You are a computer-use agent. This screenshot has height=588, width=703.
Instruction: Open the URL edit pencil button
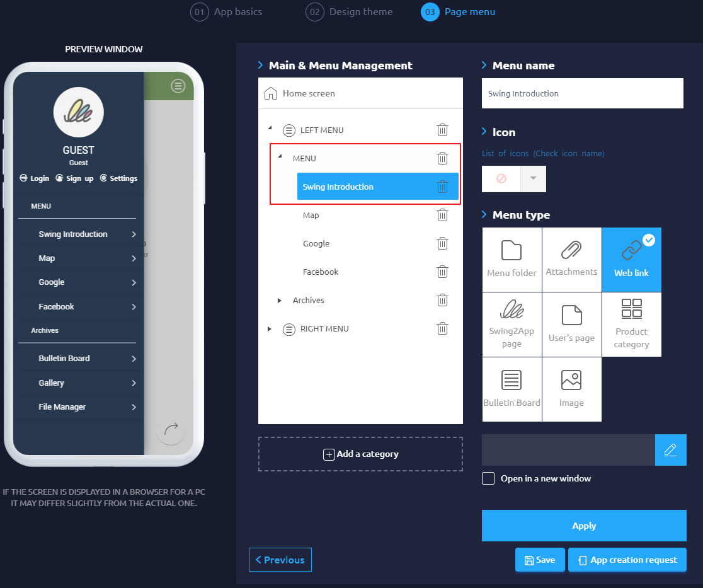point(670,449)
